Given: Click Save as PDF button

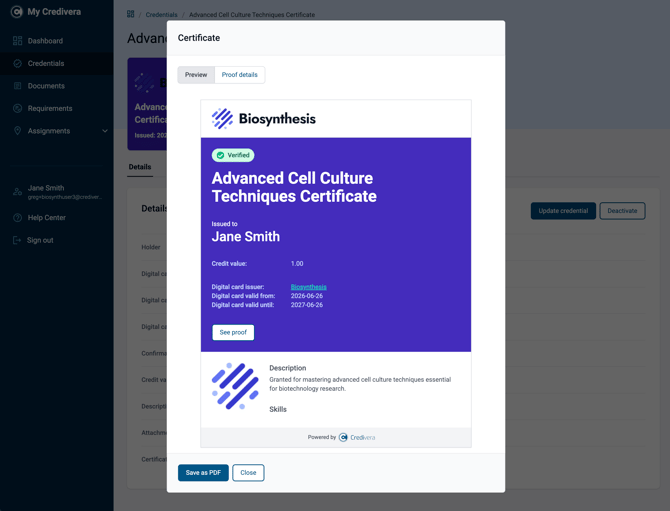Looking at the screenshot, I should coord(203,473).
